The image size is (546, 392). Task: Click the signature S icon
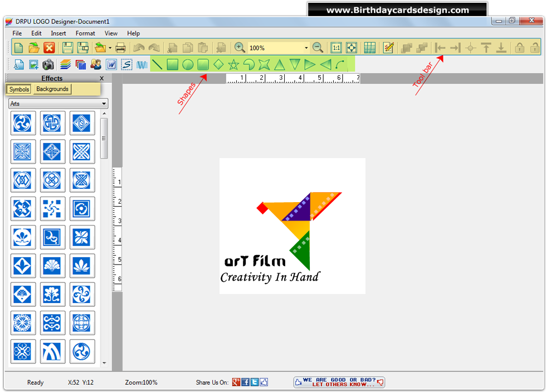(x=127, y=65)
